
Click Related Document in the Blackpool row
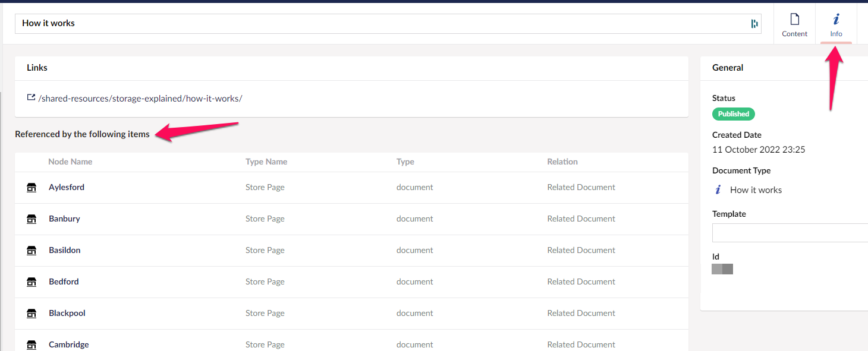(581, 313)
